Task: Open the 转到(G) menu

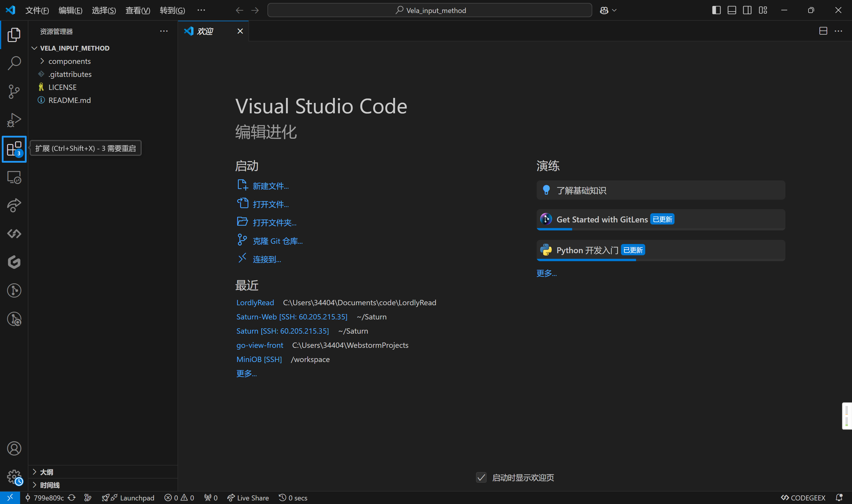Action: 172,10
